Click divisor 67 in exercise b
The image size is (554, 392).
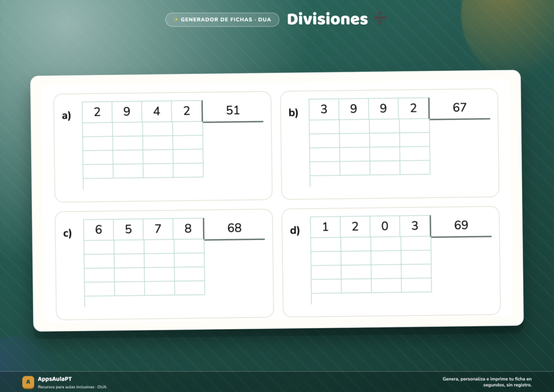[460, 108]
